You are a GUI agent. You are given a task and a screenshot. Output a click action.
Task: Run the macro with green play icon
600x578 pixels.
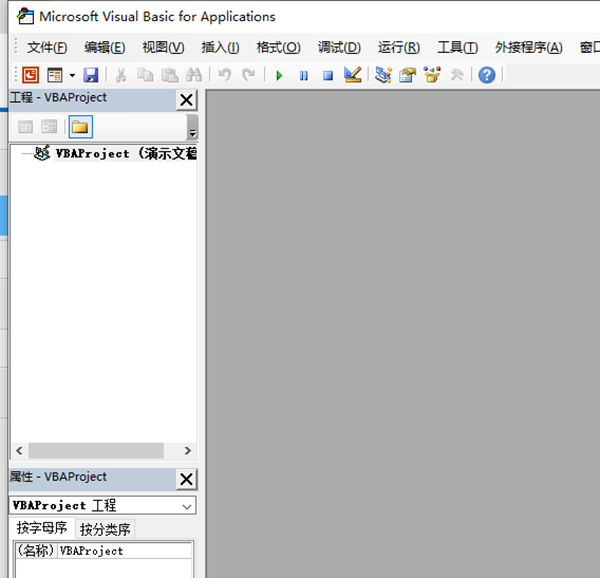click(x=279, y=75)
